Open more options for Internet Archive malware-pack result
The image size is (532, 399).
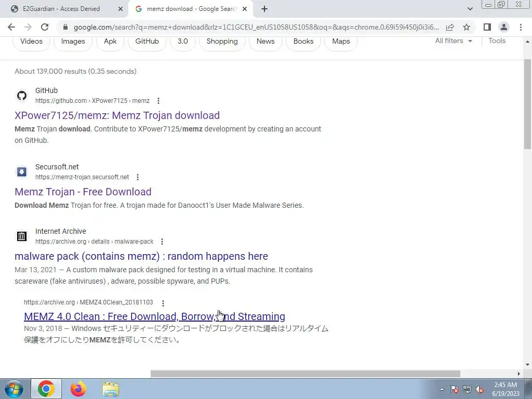click(x=162, y=242)
